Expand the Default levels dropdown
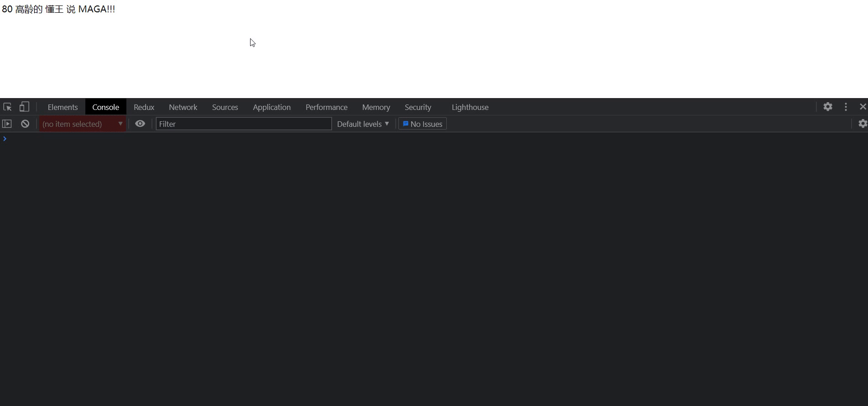 [x=363, y=124]
